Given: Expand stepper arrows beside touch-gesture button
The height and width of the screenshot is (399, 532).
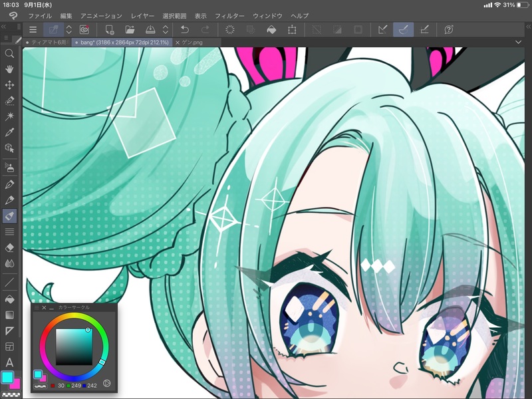Looking at the screenshot, I should click(69, 30).
